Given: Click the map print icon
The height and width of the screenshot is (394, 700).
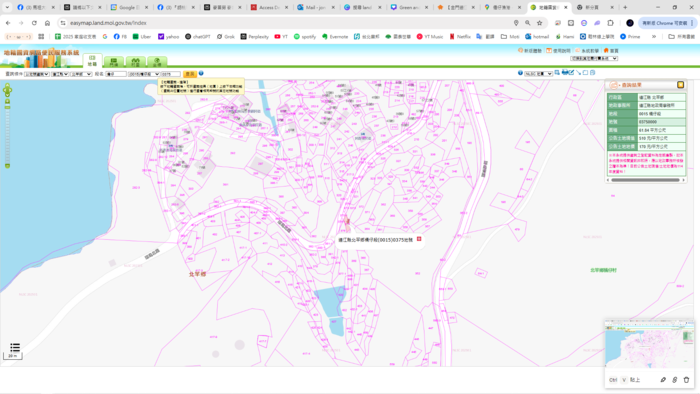Looking at the screenshot, I should [565, 72].
